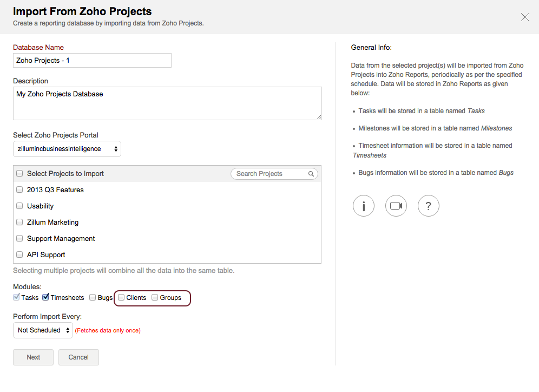Tick the Zillum Marketing project checkbox
The width and height of the screenshot is (539, 392).
point(19,223)
